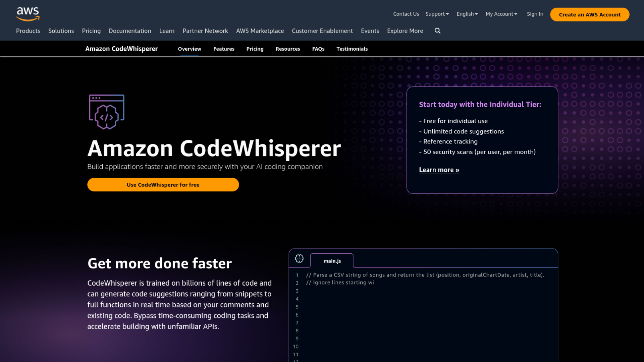Expand the My Account menu

(x=501, y=14)
